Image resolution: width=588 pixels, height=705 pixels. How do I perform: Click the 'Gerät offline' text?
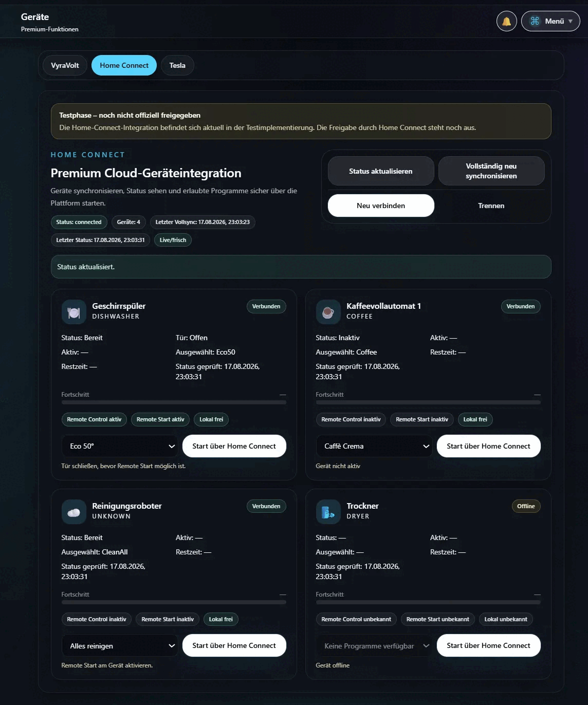[333, 665]
